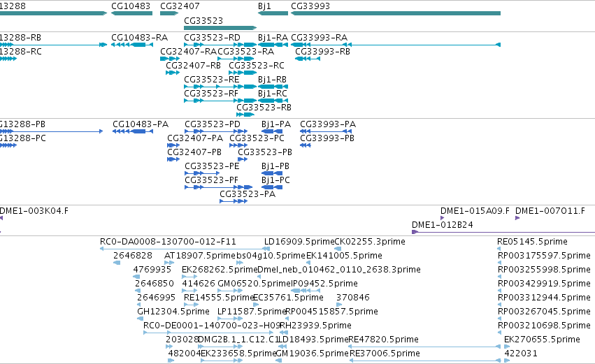Select the Bj1 gene bar
Image resolution: width=595 pixels, height=364 pixels.
pos(273,13)
